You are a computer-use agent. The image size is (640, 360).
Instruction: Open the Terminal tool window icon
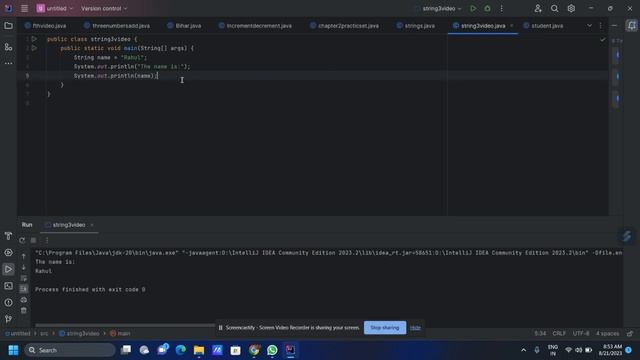click(x=8, y=286)
